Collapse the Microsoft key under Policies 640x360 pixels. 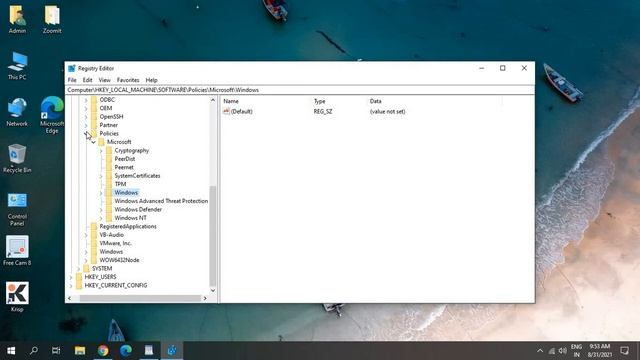tap(93, 142)
